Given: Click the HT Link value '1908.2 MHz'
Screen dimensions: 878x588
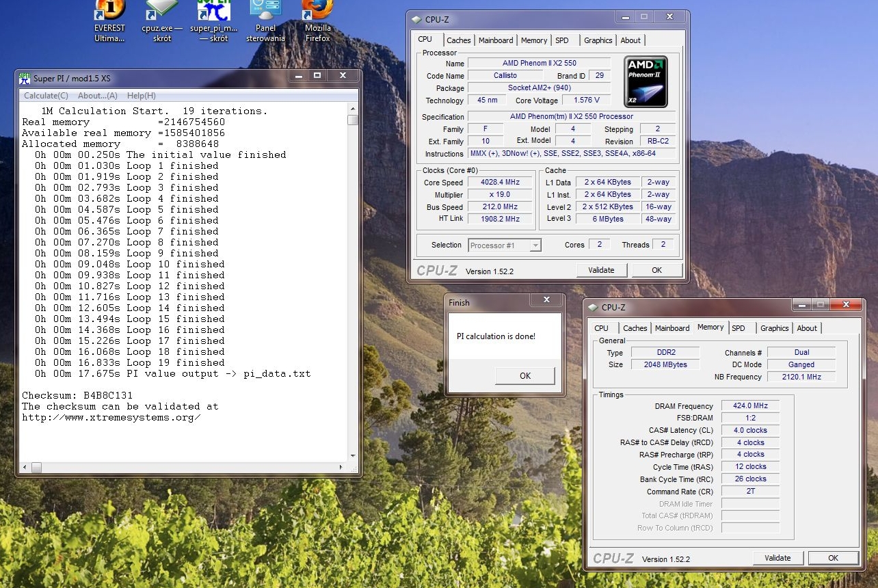Looking at the screenshot, I should pos(501,219).
